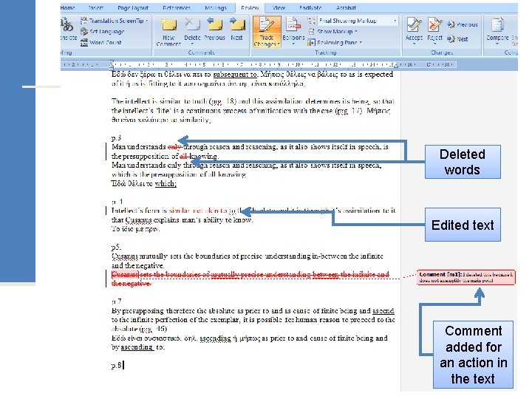Open the View ribbon tab
The image size is (532, 399).
coord(279,7)
